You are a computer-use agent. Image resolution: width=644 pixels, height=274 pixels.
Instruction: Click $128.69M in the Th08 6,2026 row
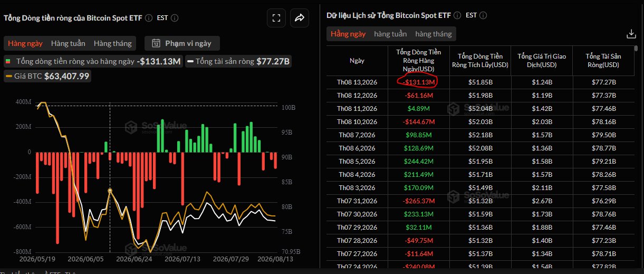(418, 148)
